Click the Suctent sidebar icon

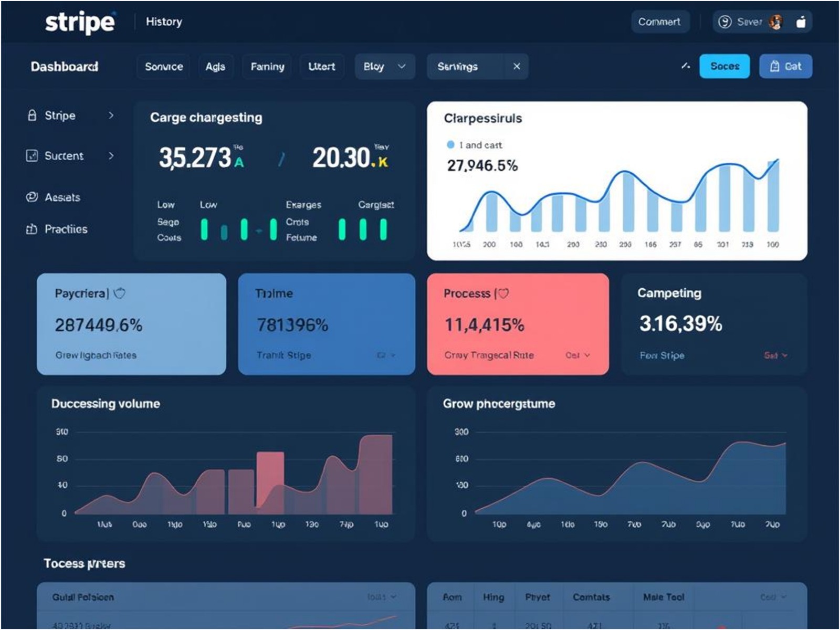click(32, 156)
